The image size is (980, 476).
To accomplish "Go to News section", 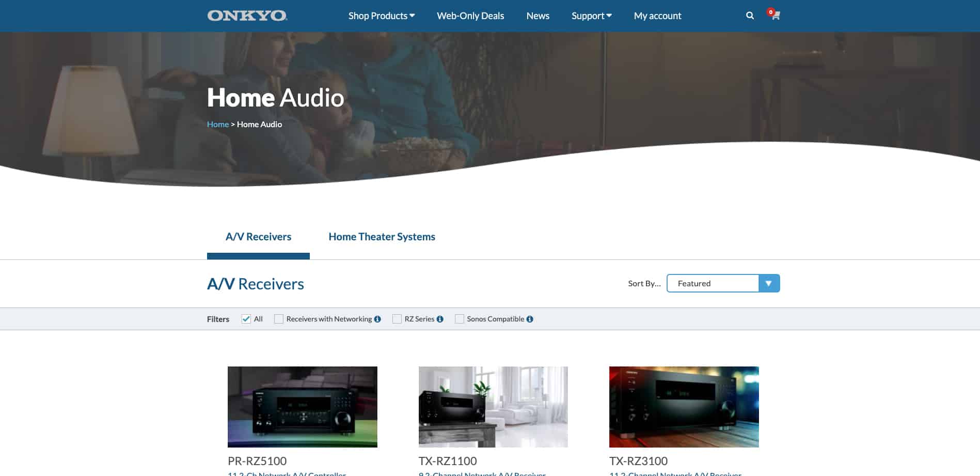I will click(538, 16).
